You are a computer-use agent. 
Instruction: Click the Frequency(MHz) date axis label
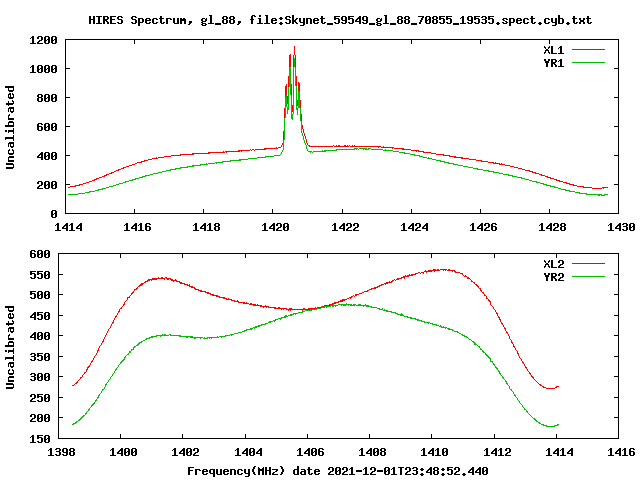[338, 471]
